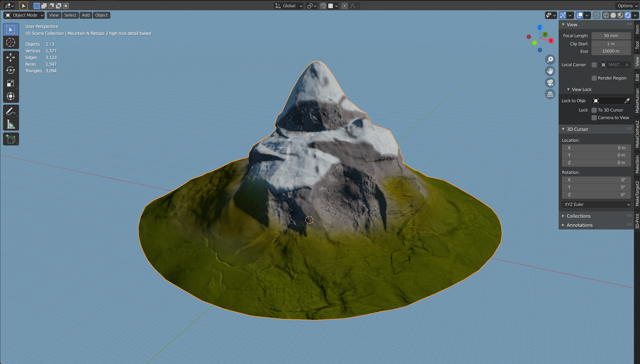Select the Move tool in the toolbar
The width and height of the screenshot is (640, 364).
coord(11,57)
